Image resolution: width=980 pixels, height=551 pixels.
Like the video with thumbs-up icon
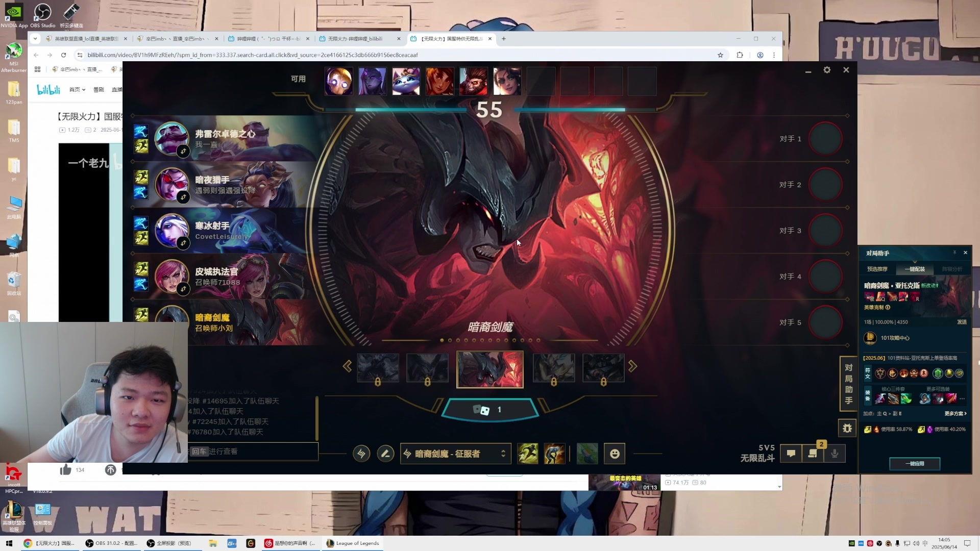coord(65,470)
